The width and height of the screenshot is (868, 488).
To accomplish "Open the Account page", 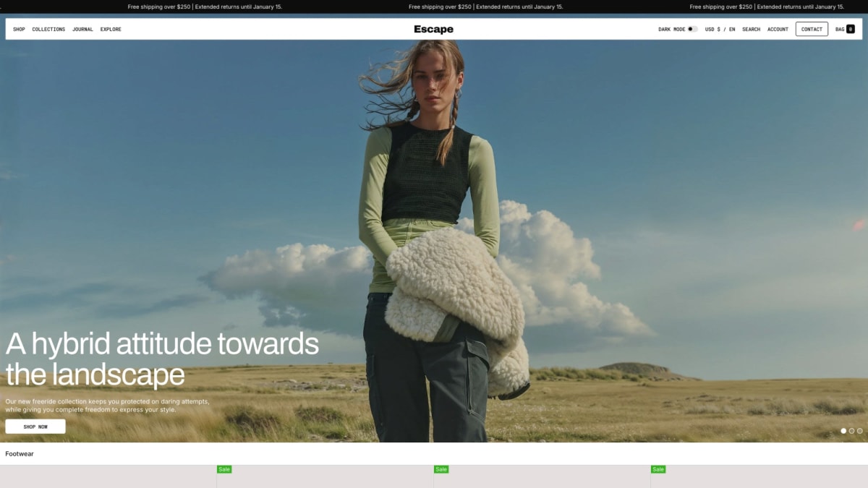I will [x=778, y=29].
